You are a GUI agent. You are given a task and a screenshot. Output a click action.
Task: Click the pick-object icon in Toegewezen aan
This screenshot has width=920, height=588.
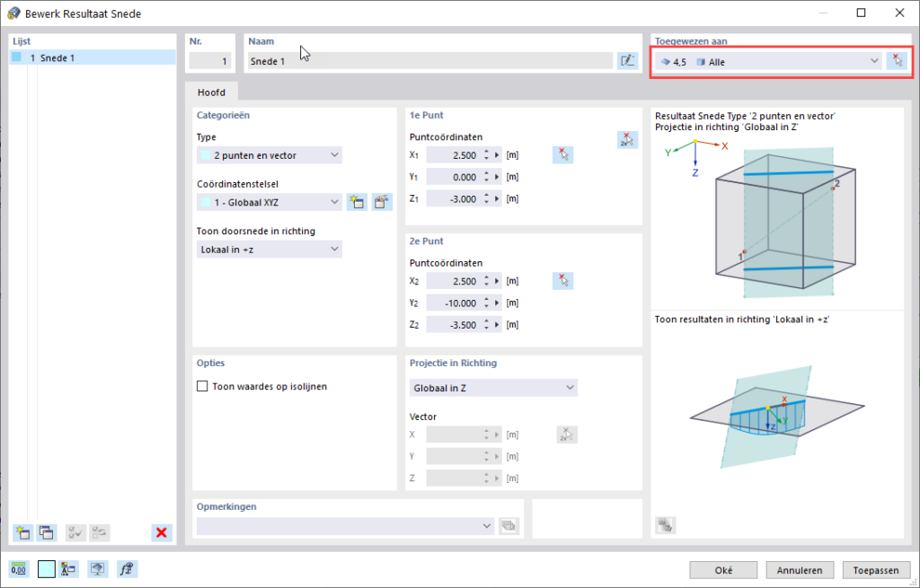897,61
